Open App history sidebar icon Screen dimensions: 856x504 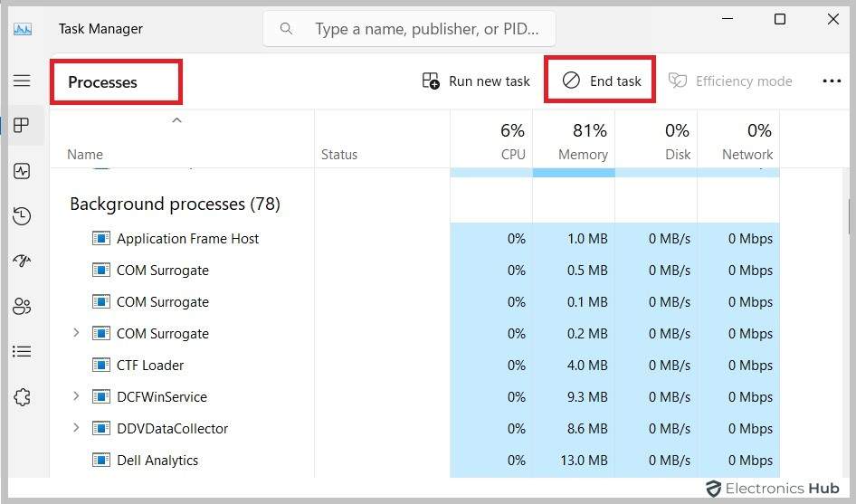click(x=22, y=215)
